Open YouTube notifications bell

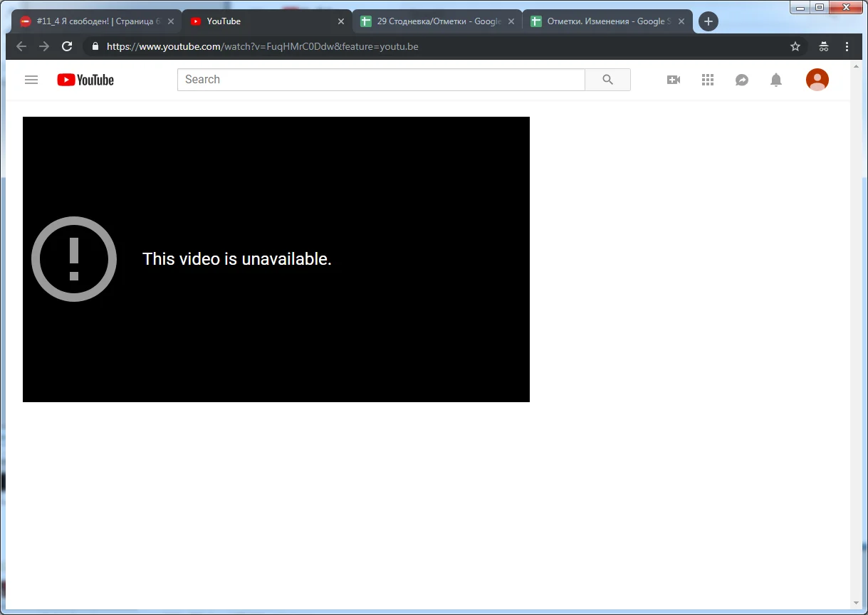[x=776, y=80]
